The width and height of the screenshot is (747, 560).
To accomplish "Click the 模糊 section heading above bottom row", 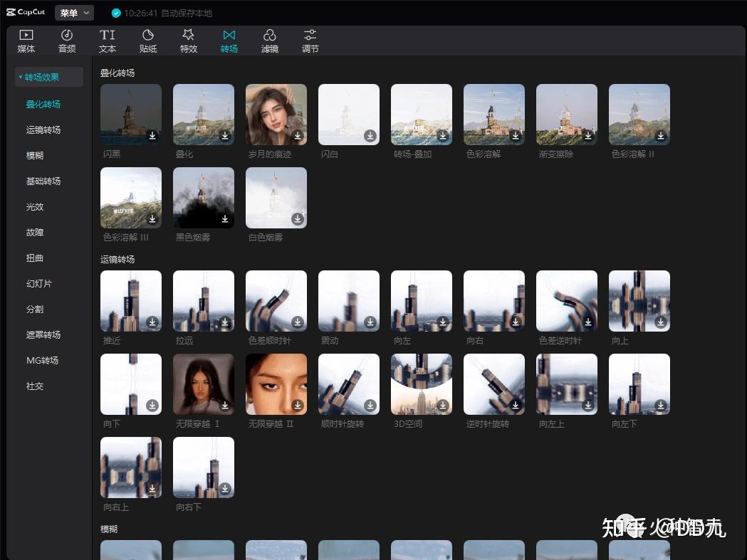I will pos(109,529).
